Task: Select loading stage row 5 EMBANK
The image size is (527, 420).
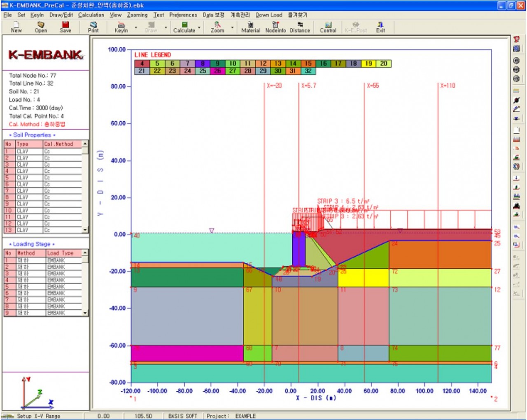Action: click(43, 287)
